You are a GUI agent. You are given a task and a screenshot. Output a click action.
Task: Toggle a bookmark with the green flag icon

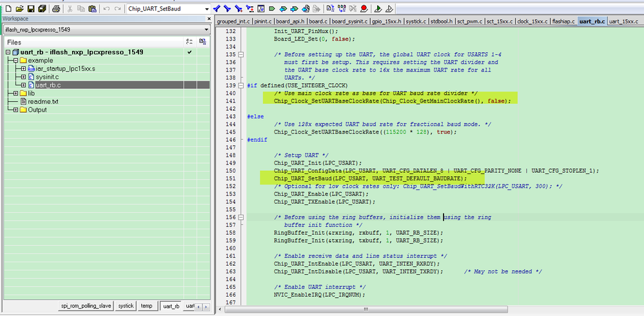tap(272, 8)
